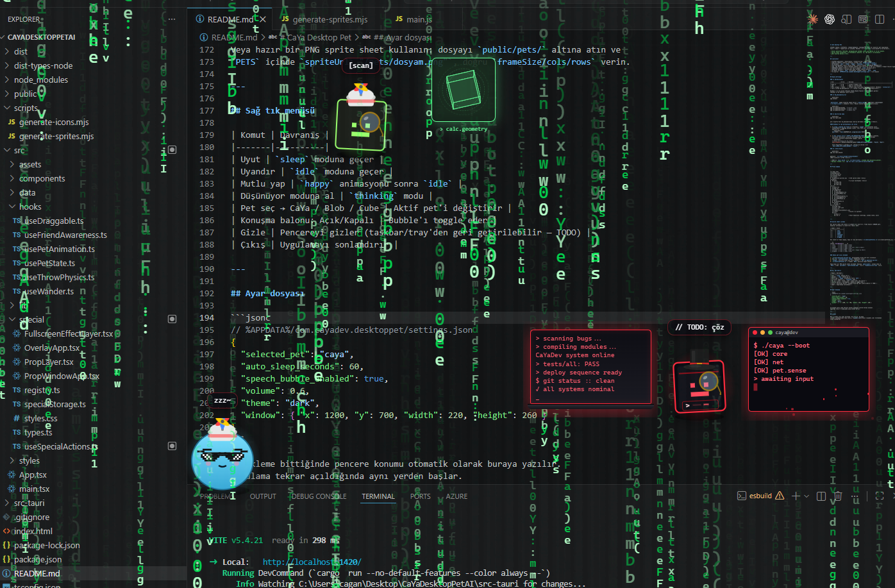Open generate-icons.mjs in the explorer
The image size is (895, 588).
tap(54, 122)
